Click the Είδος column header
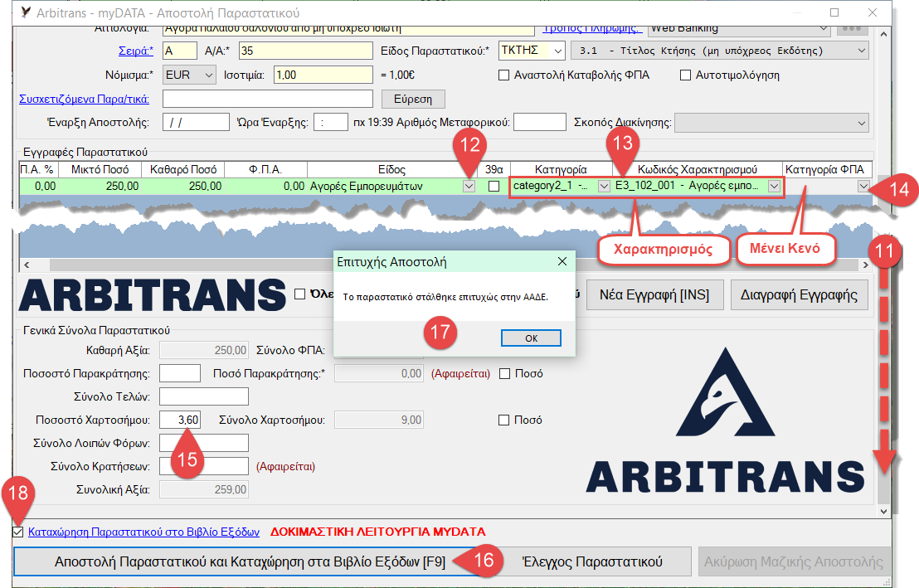 (391, 169)
